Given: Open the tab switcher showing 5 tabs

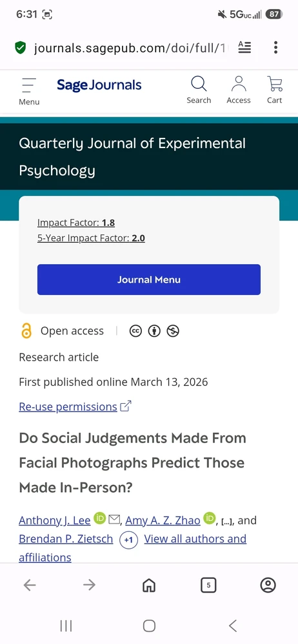Looking at the screenshot, I should point(209,585).
